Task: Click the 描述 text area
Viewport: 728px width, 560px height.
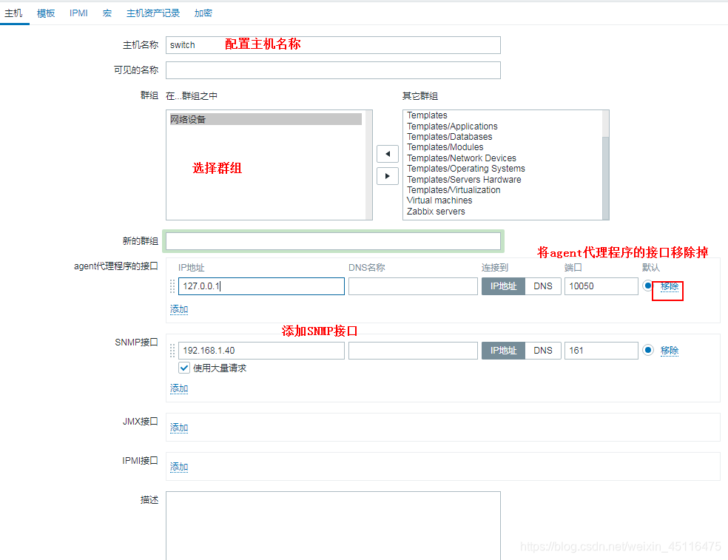Action: [x=333, y=526]
